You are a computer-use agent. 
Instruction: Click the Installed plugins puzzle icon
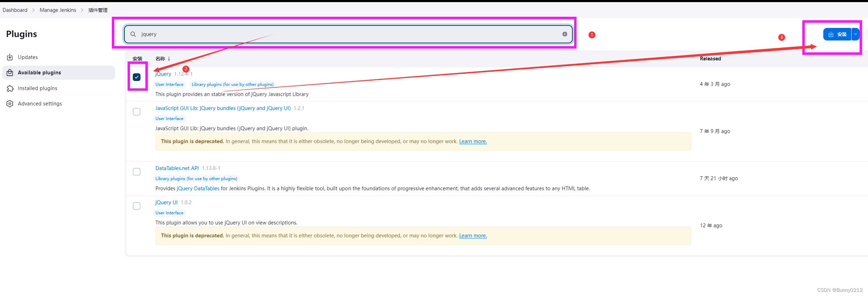click(x=10, y=88)
